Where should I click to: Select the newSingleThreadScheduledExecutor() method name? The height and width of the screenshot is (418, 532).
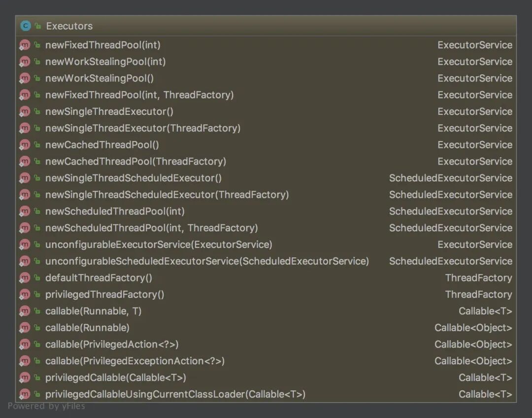[133, 178]
